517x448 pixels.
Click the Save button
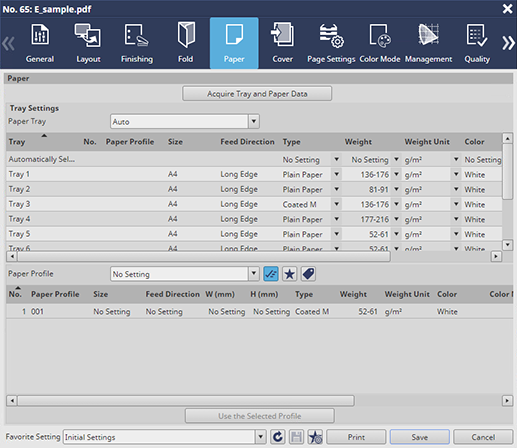pyautogui.click(x=419, y=437)
